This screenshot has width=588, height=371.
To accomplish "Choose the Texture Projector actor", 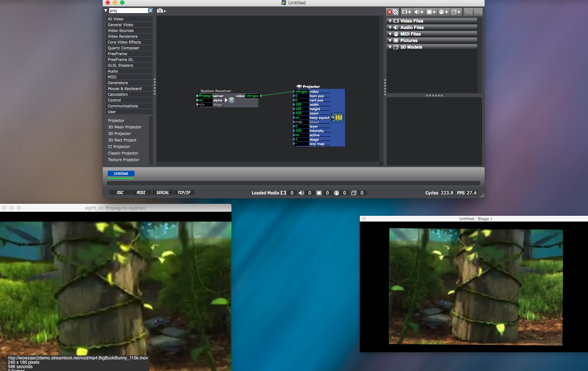I will click(124, 160).
